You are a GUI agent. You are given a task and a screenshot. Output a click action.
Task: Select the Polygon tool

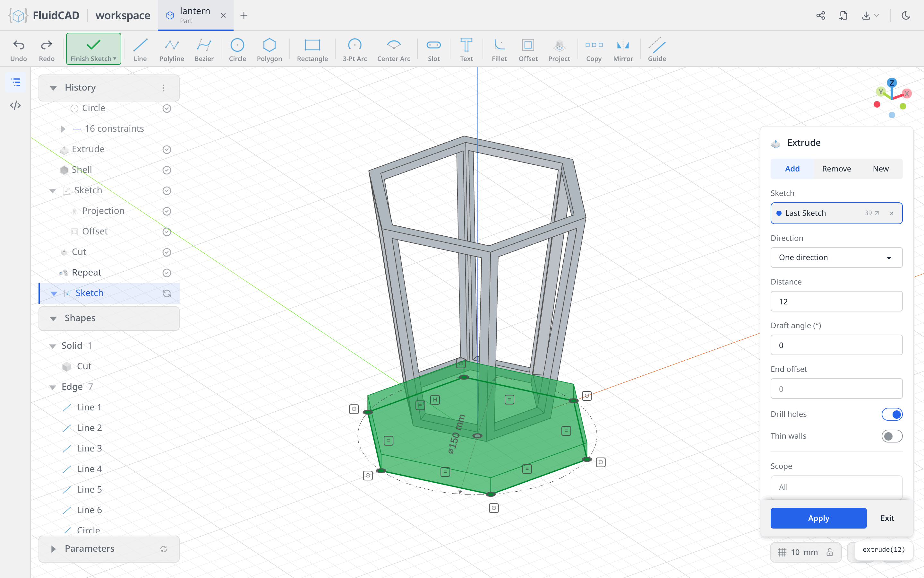(269, 50)
